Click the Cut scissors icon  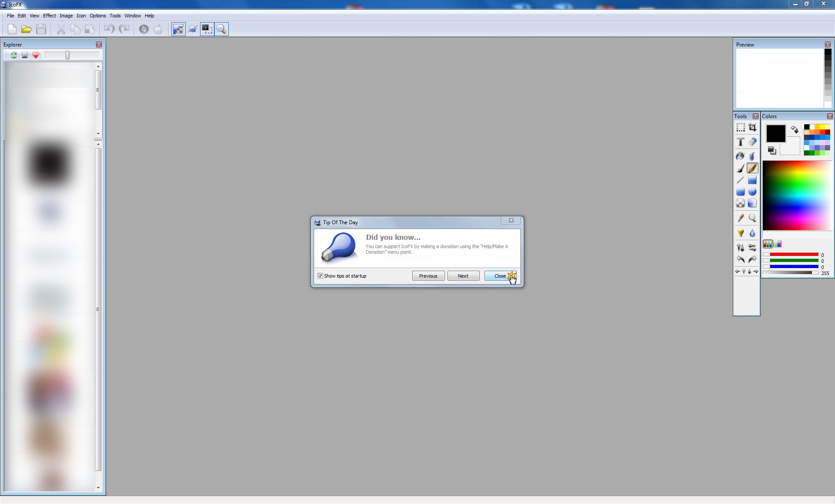(61, 29)
